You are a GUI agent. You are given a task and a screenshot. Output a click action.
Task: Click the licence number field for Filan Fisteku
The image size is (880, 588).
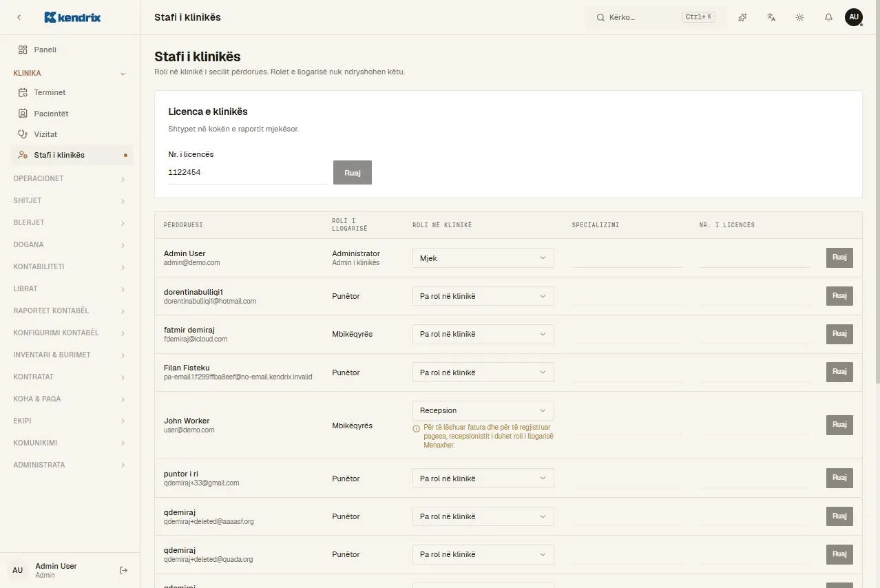(x=754, y=372)
